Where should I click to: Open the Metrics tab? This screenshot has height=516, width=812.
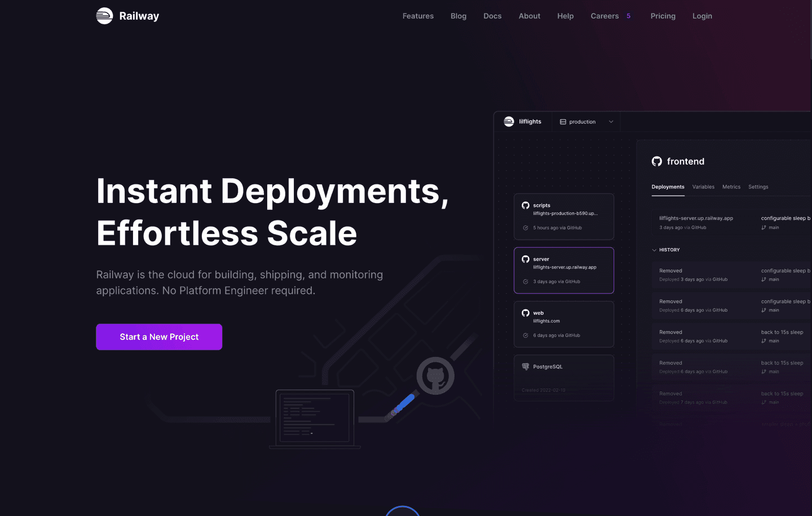[731, 187]
